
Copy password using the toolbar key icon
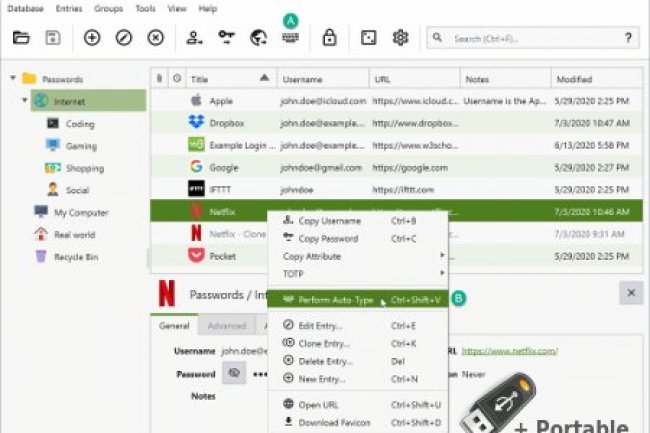(x=226, y=38)
